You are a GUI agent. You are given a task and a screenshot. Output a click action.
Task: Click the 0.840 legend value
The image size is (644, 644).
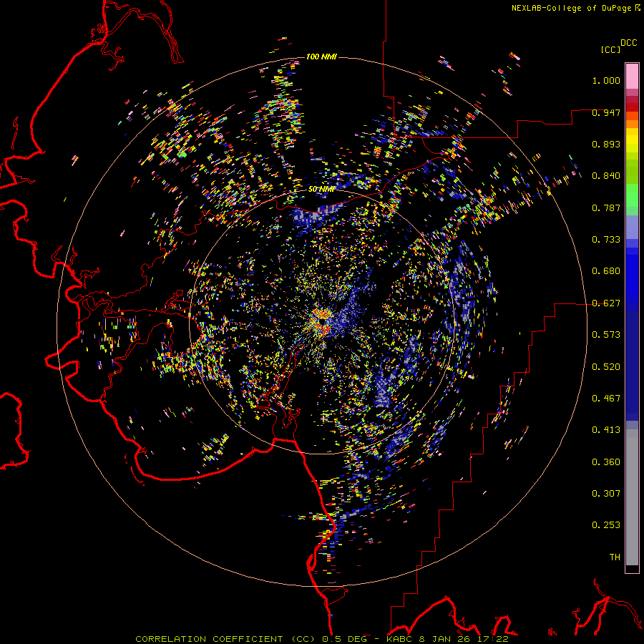[606, 176]
